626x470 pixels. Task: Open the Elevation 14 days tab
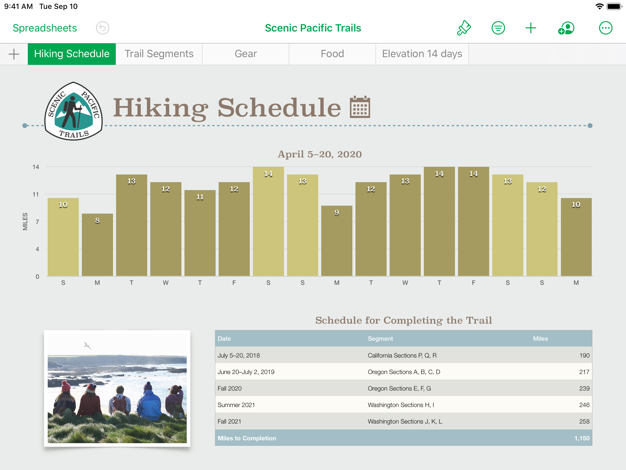pos(422,54)
